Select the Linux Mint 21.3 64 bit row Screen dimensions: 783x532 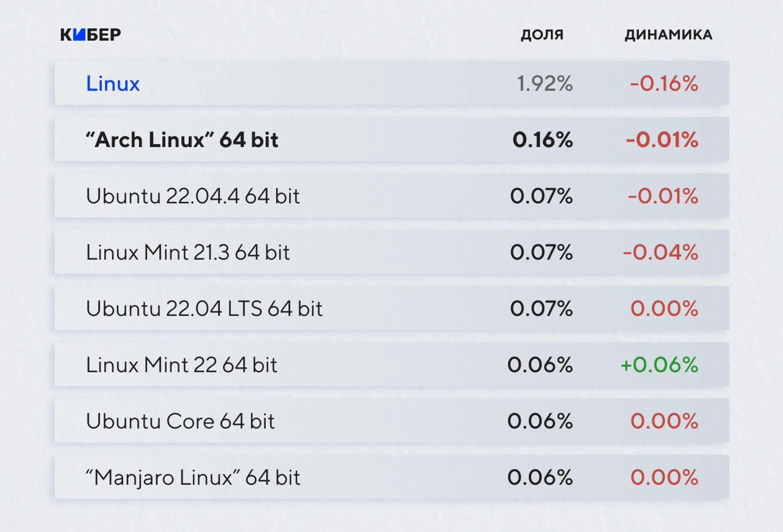tap(391, 252)
